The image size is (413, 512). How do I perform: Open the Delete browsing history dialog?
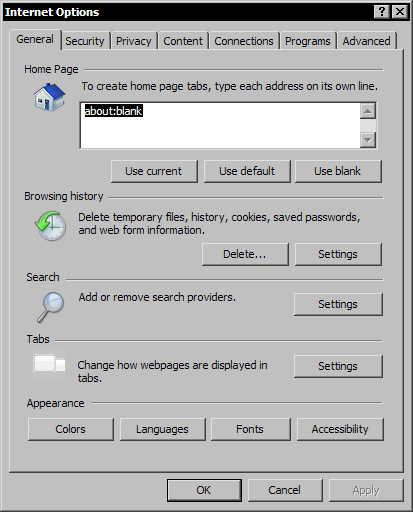(245, 254)
